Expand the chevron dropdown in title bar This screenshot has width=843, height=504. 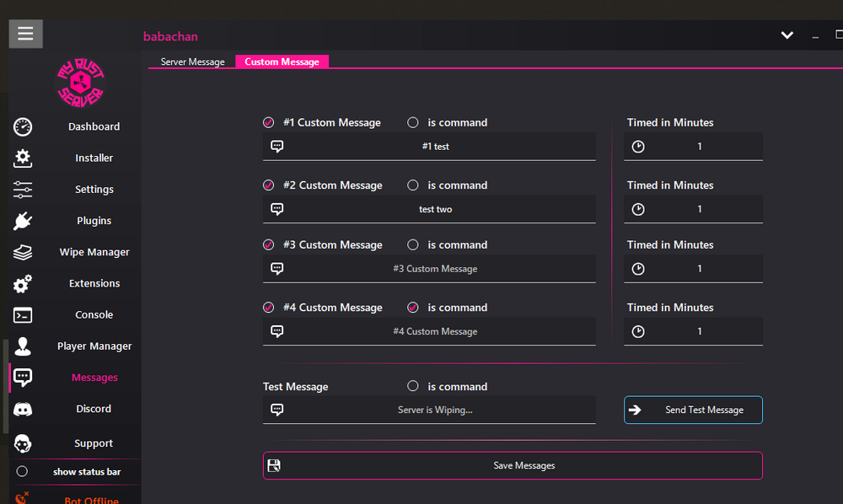(787, 35)
